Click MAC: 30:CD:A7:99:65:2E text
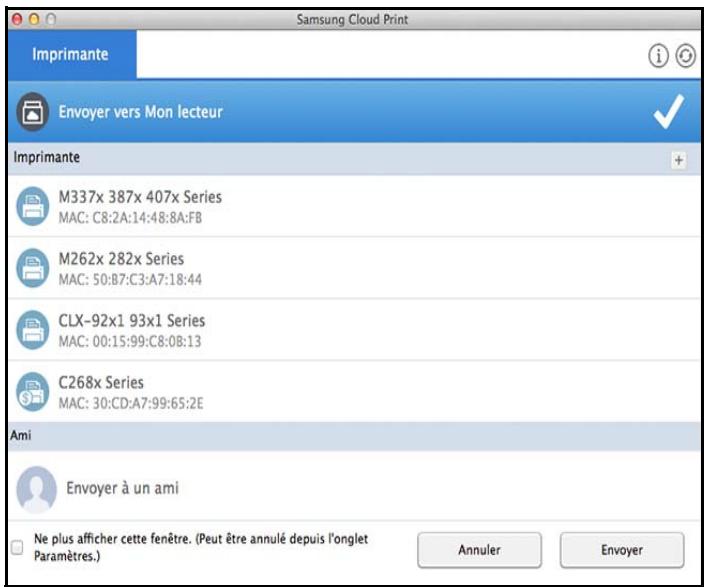The width and height of the screenshot is (706, 587). coord(131,403)
